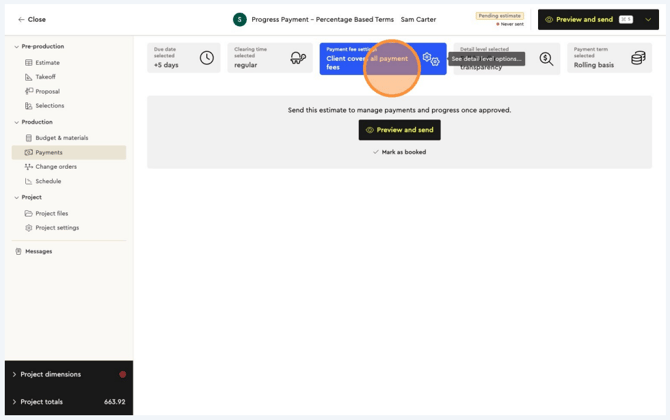Click the coins stack icon on Payment term card

(x=638, y=58)
